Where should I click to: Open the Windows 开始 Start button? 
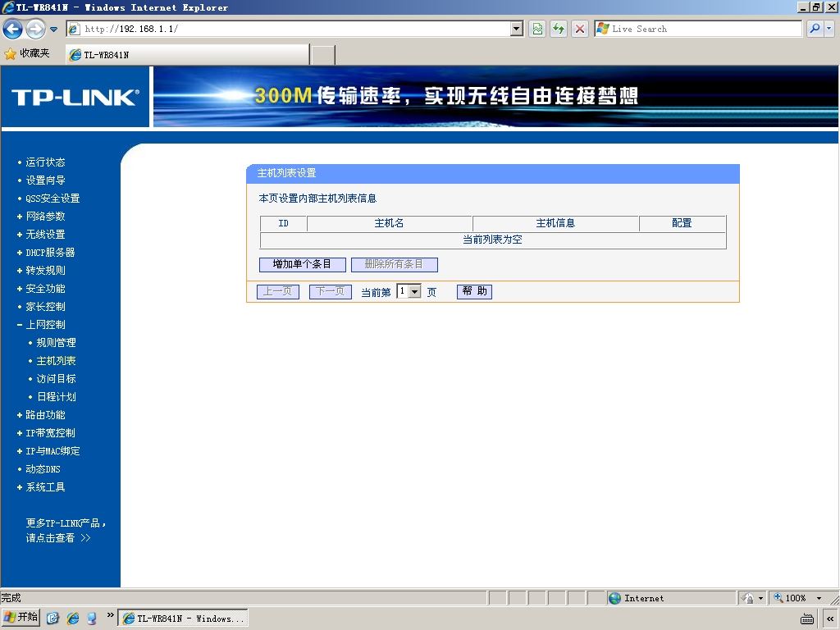pyautogui.click(x=21, y=618)
